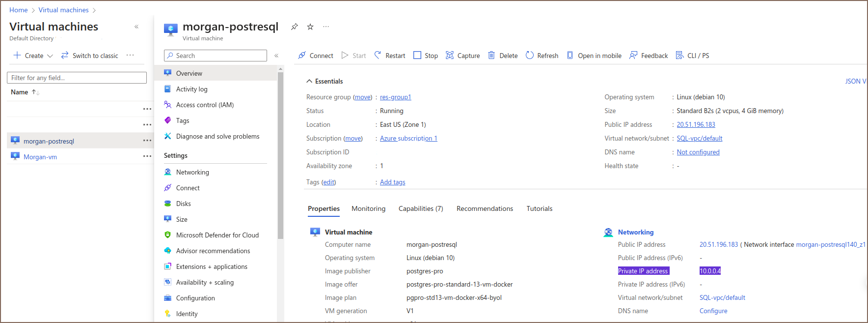Open the Create dropdown
This screenshot has height=323, width=868.
[33, 56]
